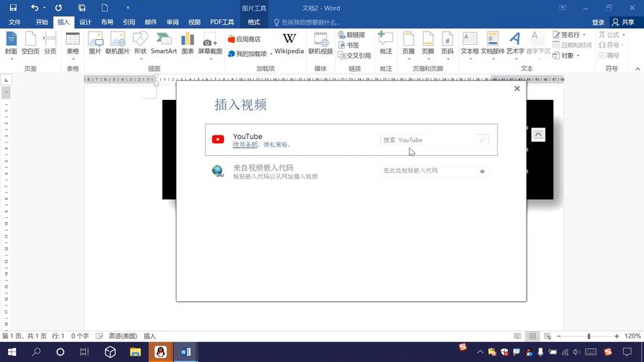The width and height of the screenshot is (644, 362).
Task: Expand the signature line (签名行) dropdown
Action: pyautogui.click(x=584, y=35)
